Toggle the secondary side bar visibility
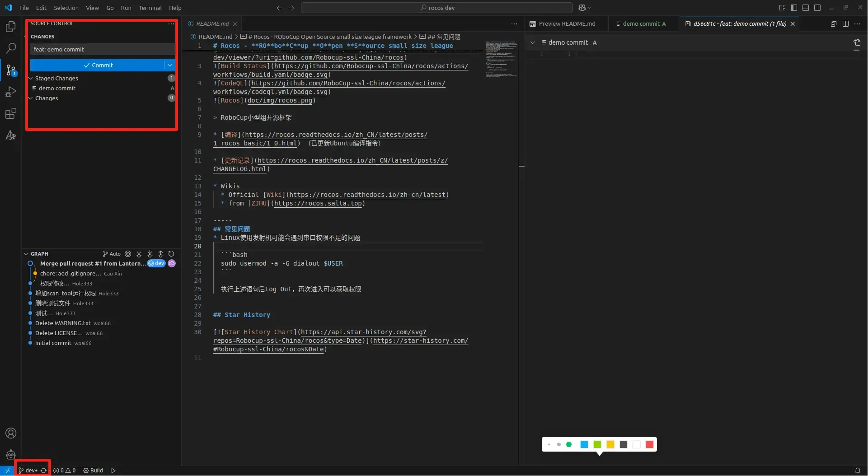Image resolution: width=868 pixels, height=476 pixels. tap(817, 8)
